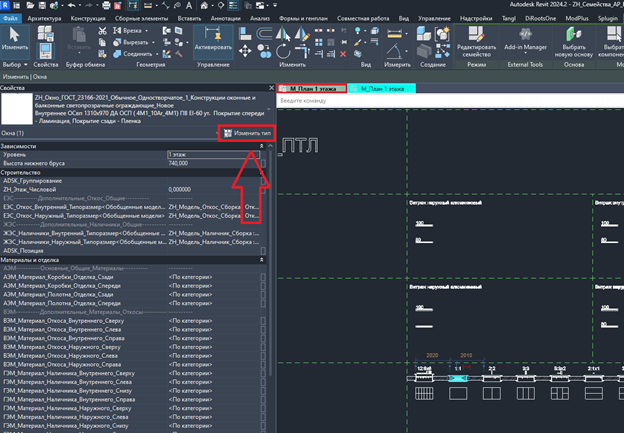Open the Архитектура ribbon tab
The height and width of the screenshot is (433, 624).
click(44, 18)
